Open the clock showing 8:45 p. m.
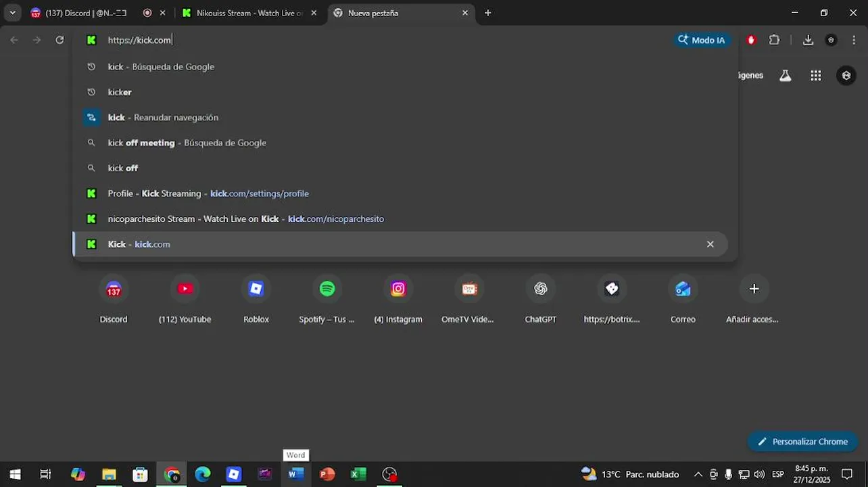Screen dimensions: 868x487 (x=812, y=474)
